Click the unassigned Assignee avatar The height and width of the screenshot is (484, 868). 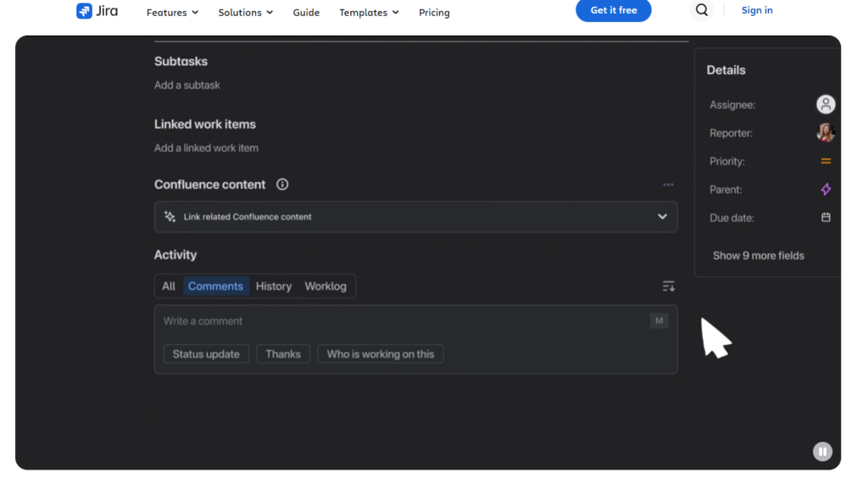click(826, 104)
